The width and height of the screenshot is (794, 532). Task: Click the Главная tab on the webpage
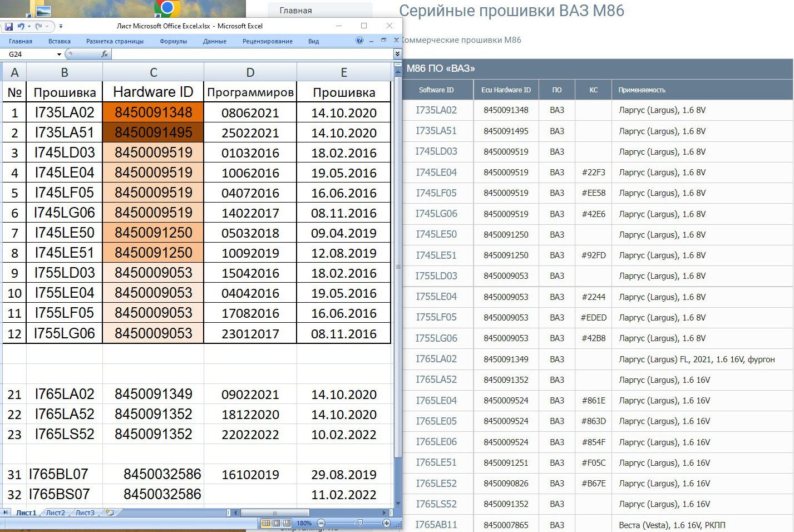(295, 11)
